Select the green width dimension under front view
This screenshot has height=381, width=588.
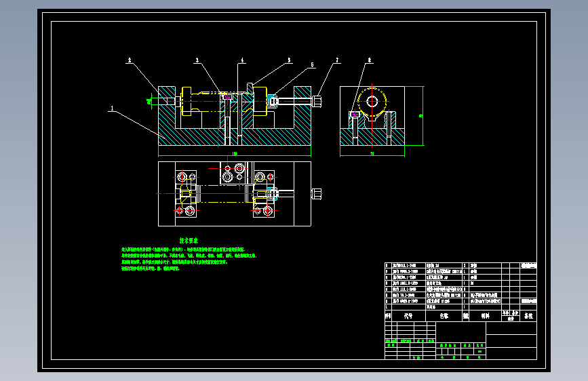tap(235, 153)
